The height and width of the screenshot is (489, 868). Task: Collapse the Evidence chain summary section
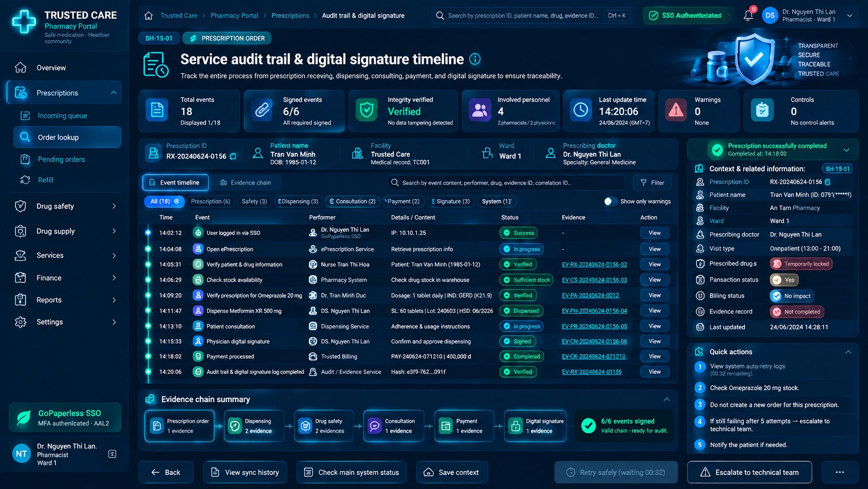coord(667,399)
